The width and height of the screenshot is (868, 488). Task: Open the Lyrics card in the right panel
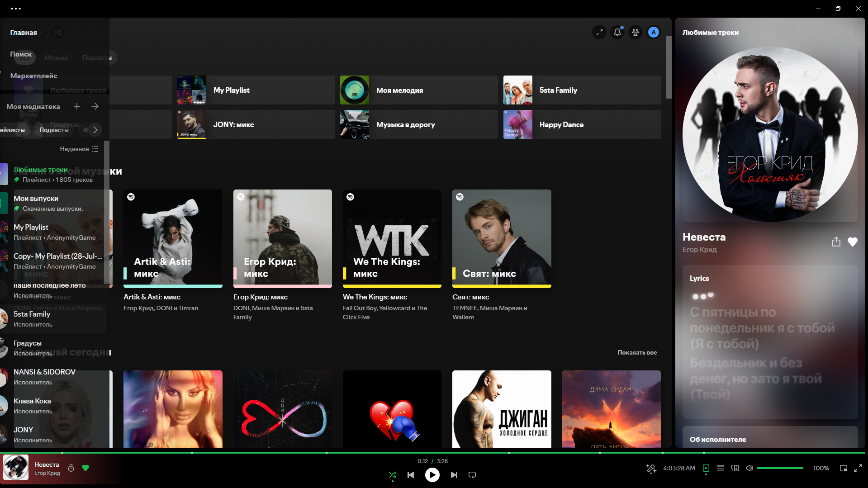[770, 342]
